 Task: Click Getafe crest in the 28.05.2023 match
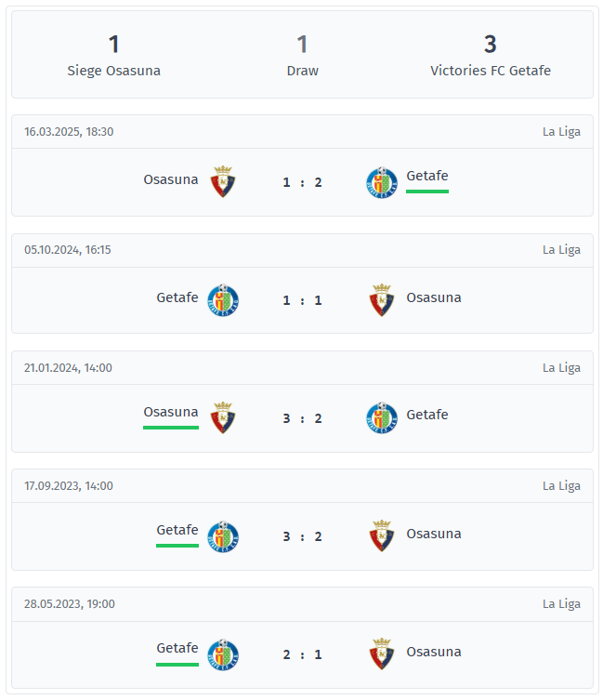point(222,654)
